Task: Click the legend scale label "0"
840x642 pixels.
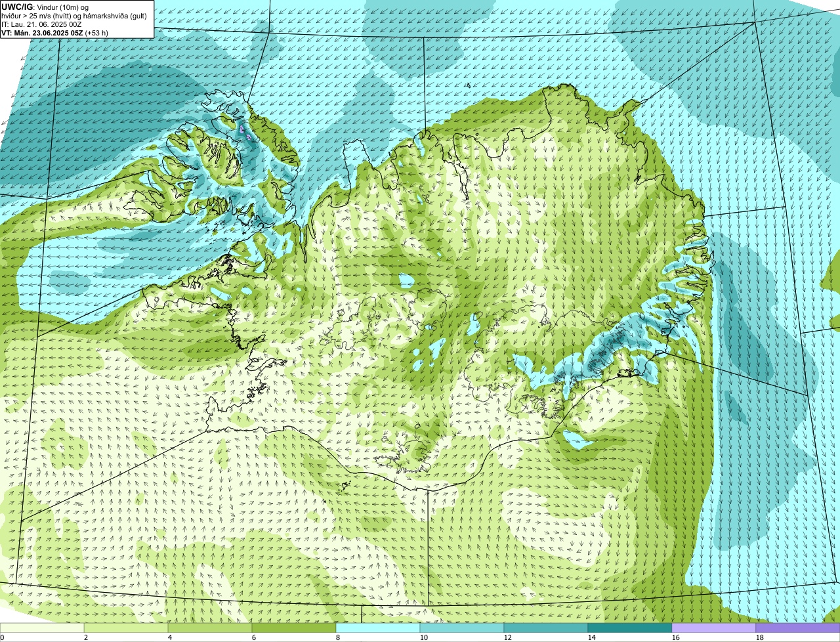Action: 2,637
